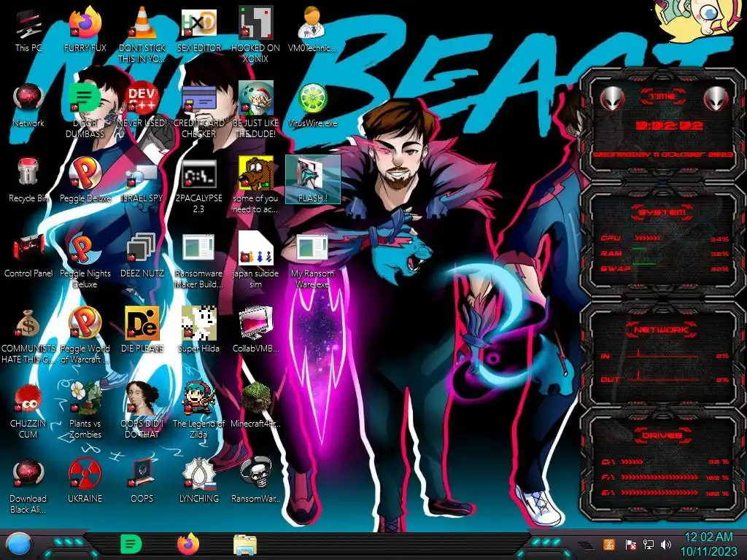
Task: Click the Start orb on taskbar
Action: pyautogui.click(x=18, y=544)
